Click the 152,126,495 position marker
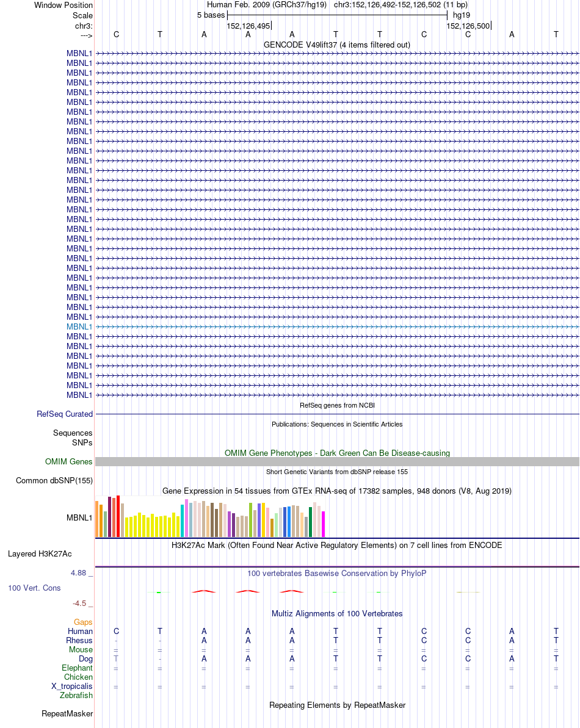 (248, 26)
